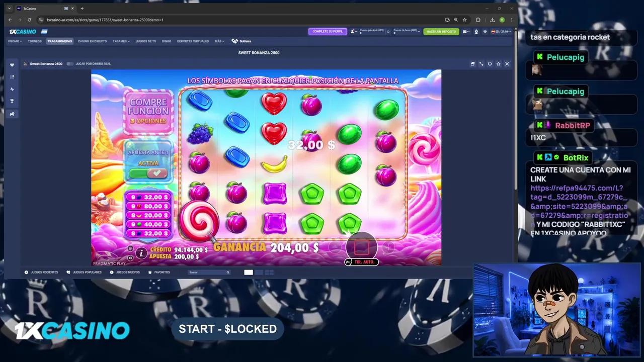Start autoplay with TIR. AUTO.
This screenshot has height=362, width=644.
(362, 262)
